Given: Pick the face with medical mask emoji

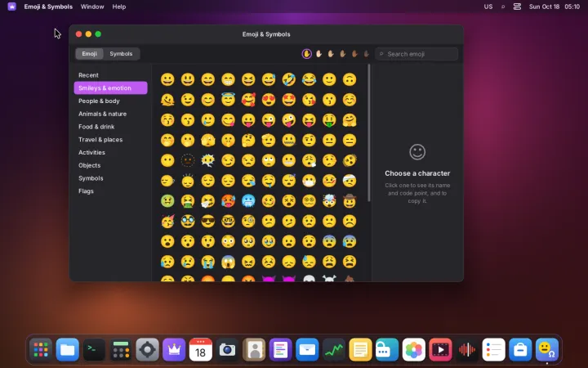Looking at the screenshot, I should [x=309, y=181].
